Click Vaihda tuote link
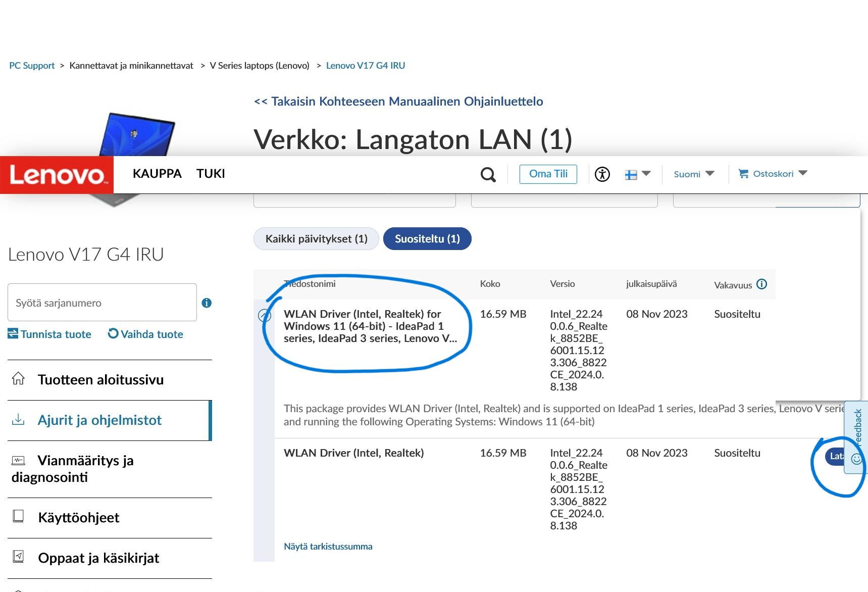Screen dimensions: 868x592 tap(145, 334)
